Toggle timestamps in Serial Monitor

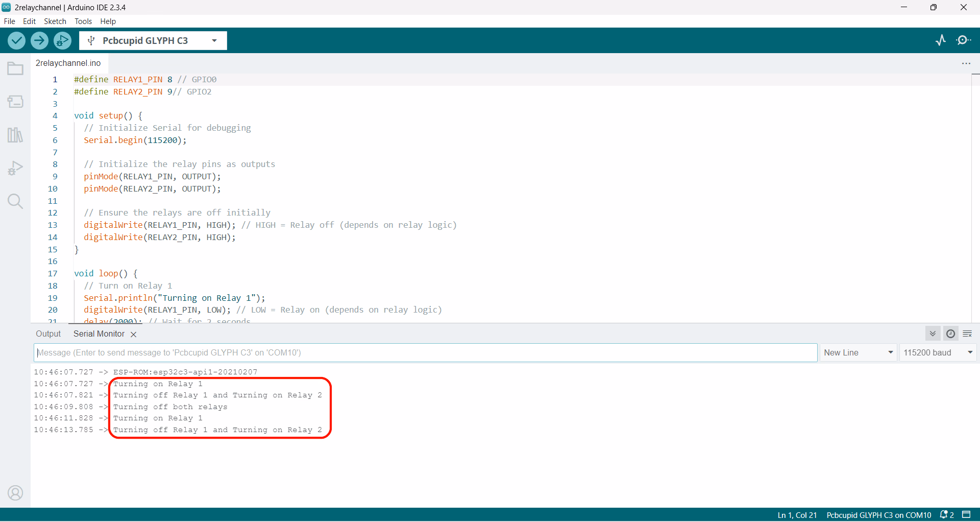(x=950, y=334)
